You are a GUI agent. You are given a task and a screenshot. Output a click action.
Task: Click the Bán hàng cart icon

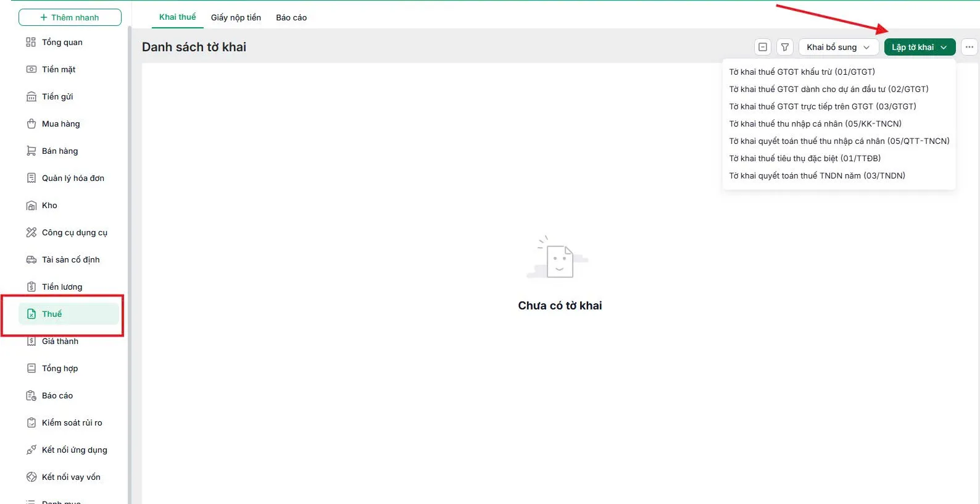point(31,151)
